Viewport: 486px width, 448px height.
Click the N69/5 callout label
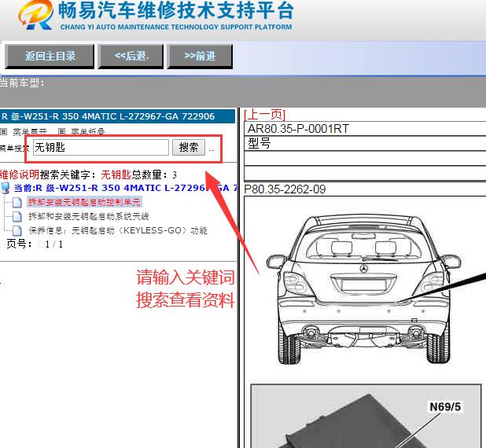point(445,407)
